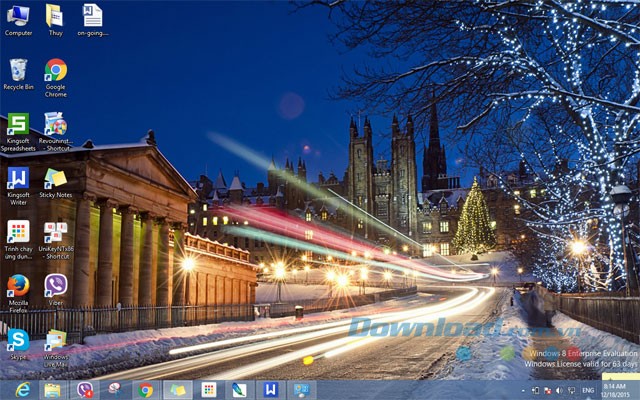Open Kingsoft Writer from the desktop
The image size is (640, 400).
click(x=18, y=178)
